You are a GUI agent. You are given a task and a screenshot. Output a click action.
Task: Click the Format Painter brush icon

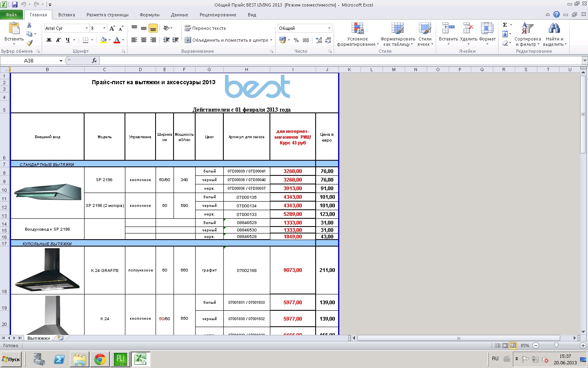click(x=29, y=43)
